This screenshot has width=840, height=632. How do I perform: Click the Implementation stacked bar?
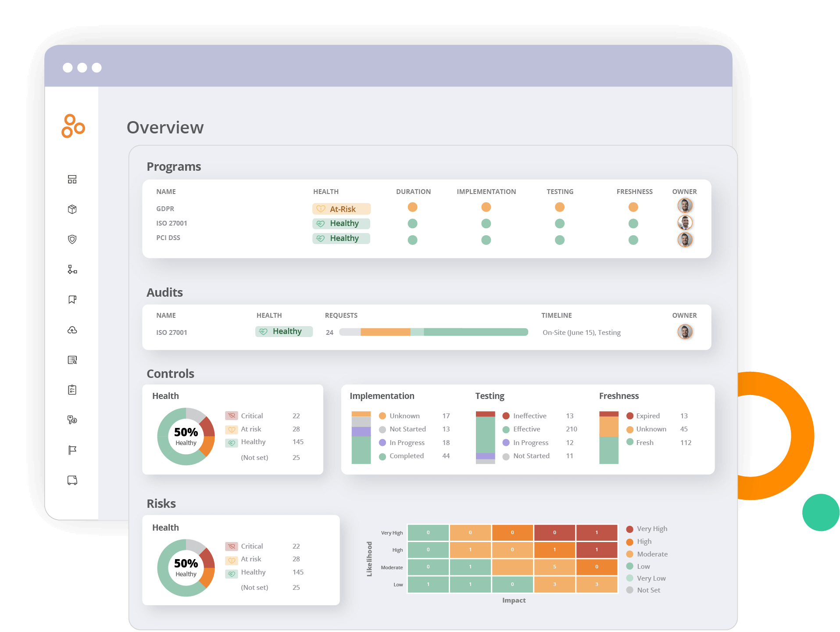tap(361, 438)
